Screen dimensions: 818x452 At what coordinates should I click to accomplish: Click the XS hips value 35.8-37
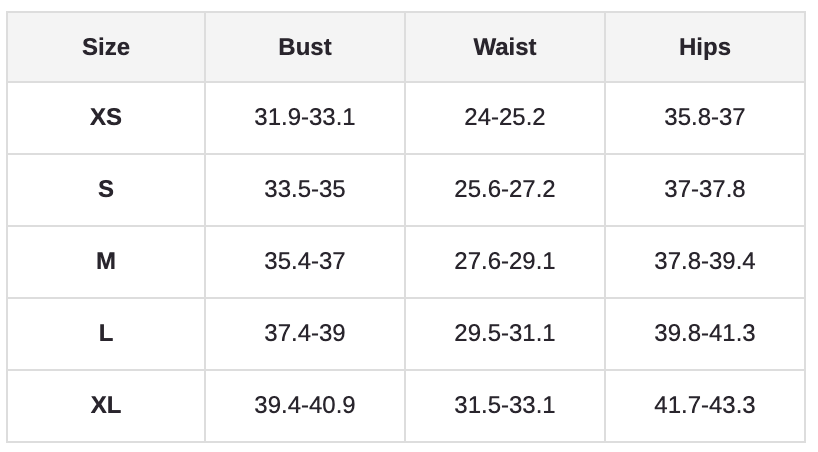705,117
